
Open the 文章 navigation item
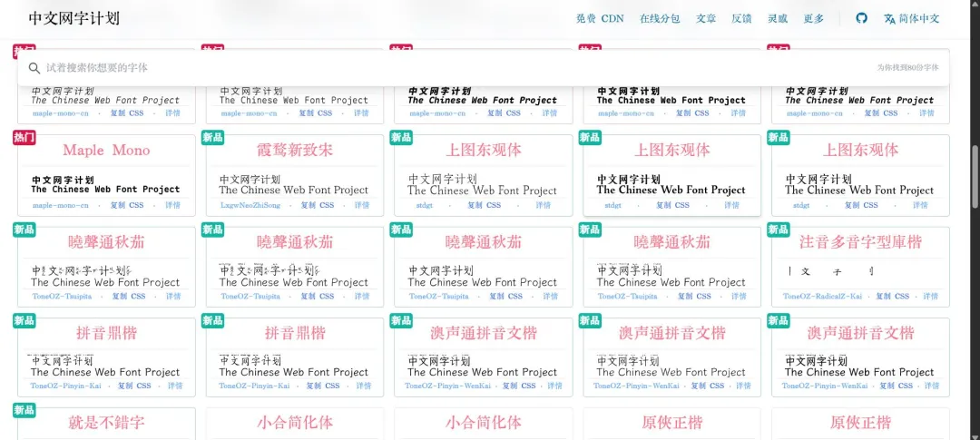pos(706,18)
